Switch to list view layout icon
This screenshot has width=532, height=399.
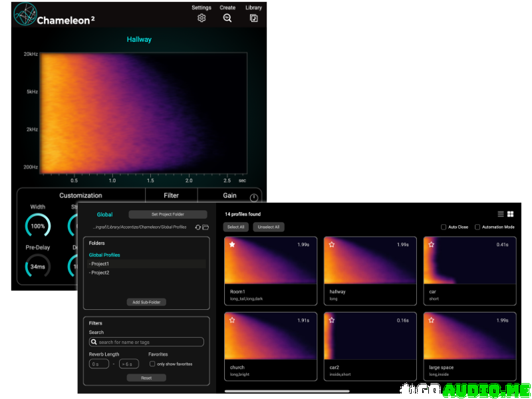click(501, 214)
